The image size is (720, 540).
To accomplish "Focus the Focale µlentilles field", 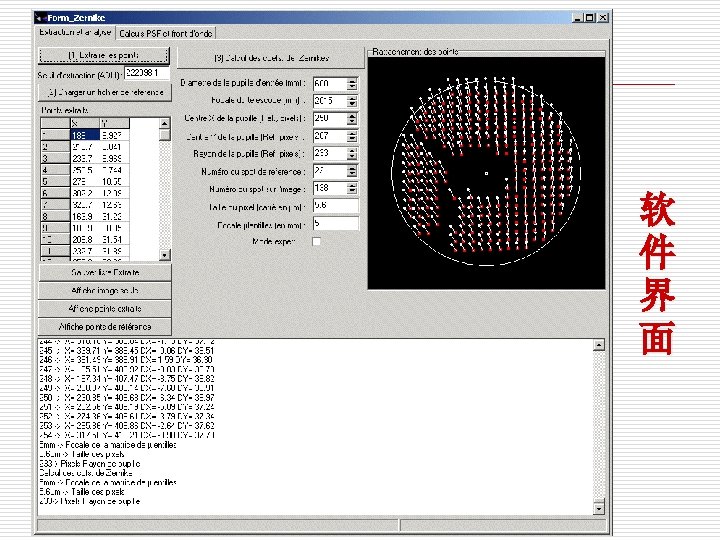I will point(336,224).
